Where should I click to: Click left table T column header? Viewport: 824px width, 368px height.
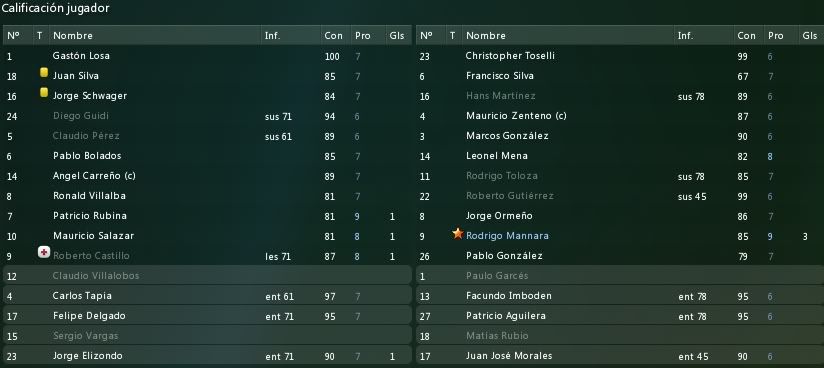pyautogui.click(x=39, y=36)
